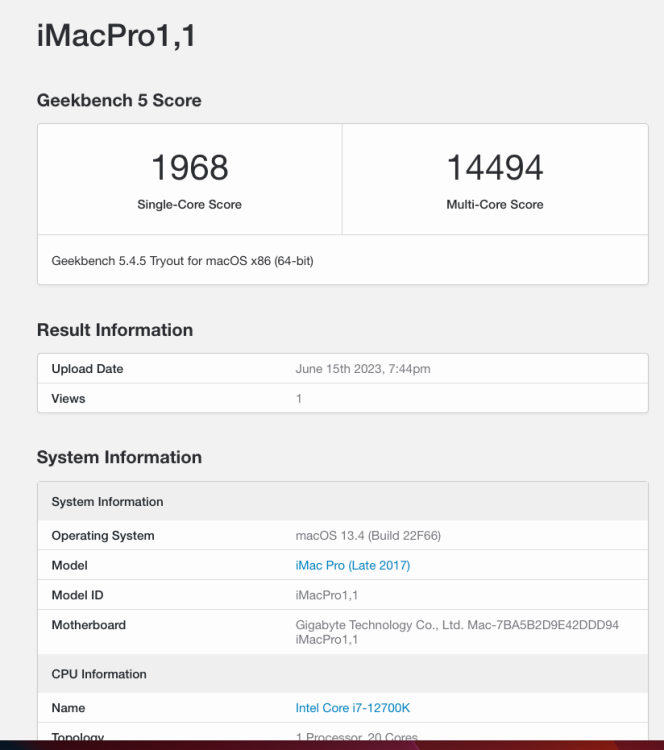Click the CPU Information table header

tap(343, 673)
